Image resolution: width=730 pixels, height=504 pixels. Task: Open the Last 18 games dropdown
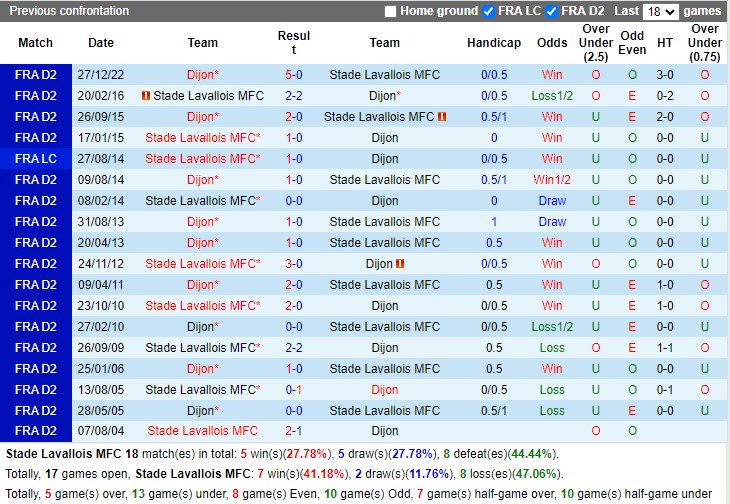tap(660, 12)
